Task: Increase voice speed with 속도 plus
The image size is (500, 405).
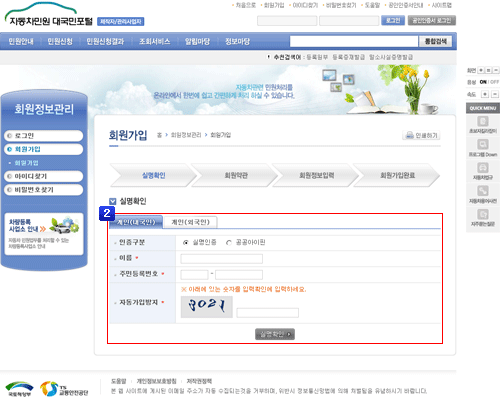Action: tap(485, 94)
